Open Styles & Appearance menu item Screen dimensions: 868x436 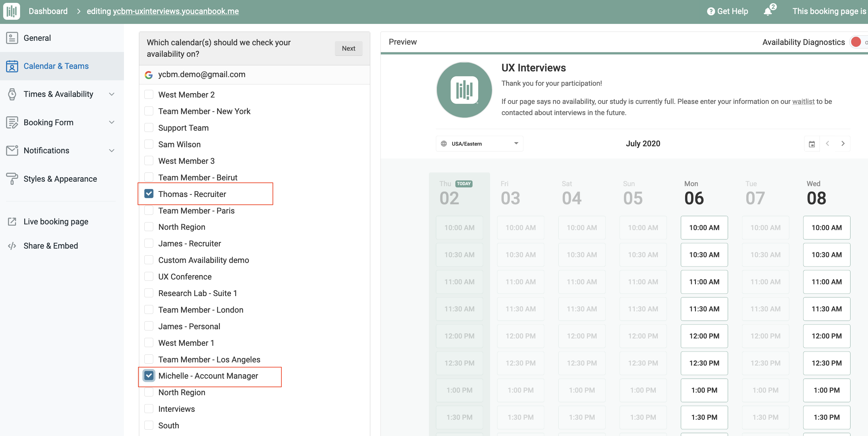[60, 178]
